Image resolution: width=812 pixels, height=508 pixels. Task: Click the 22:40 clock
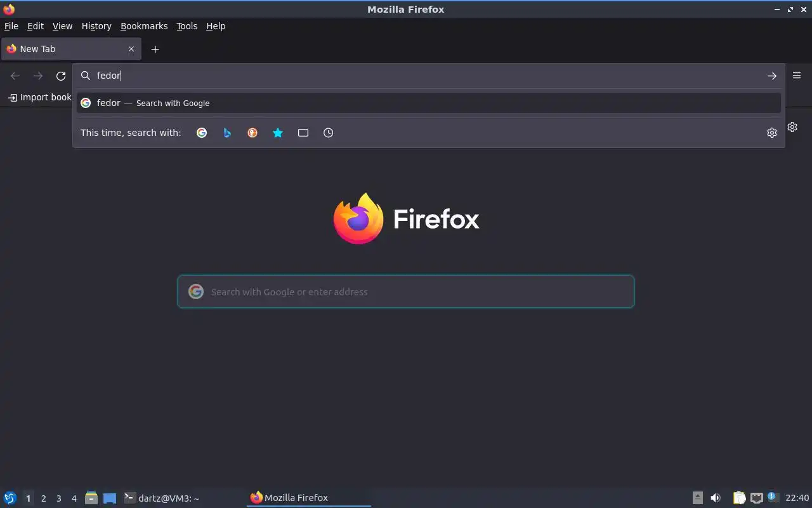[x=797, y=498]
